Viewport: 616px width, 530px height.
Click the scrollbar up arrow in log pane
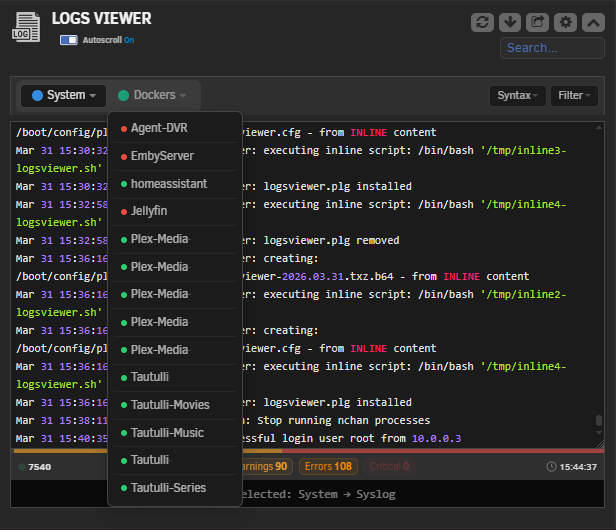tap(599, 128)
